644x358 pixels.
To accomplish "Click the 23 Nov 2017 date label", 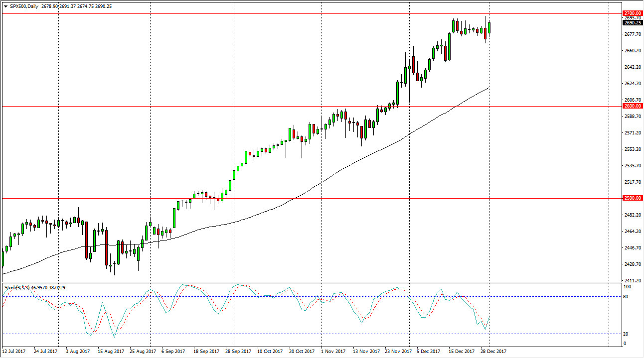I will click(x=397, y=352).
